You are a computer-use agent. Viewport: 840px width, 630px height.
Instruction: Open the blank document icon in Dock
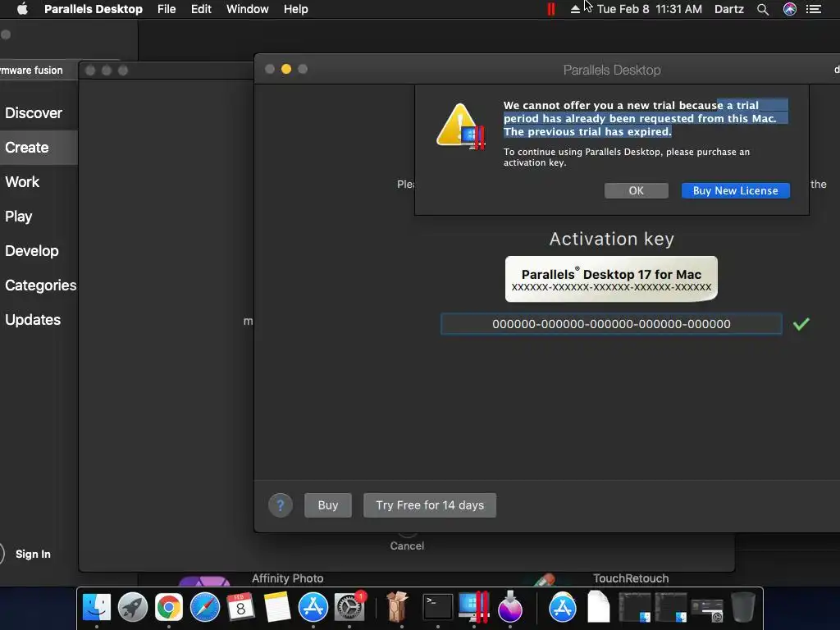tap(598, 608)
